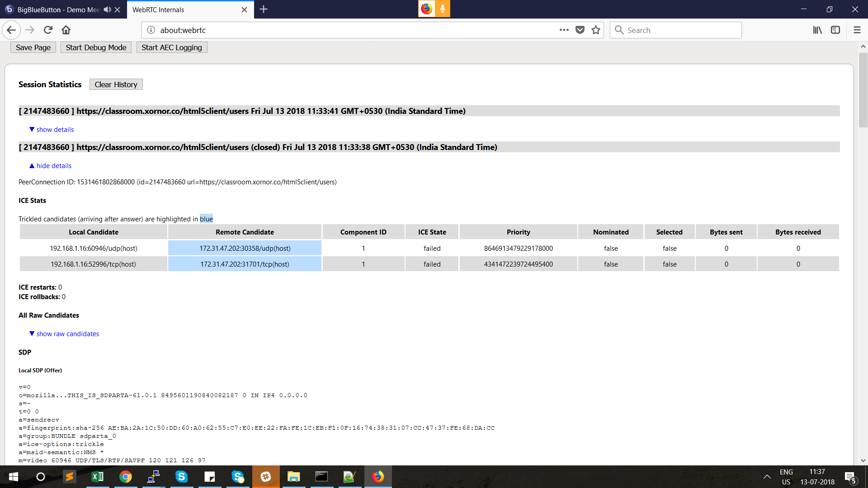868x488 pixels.
Task: Click inside the Search field
Action: [x=675, y=30]
